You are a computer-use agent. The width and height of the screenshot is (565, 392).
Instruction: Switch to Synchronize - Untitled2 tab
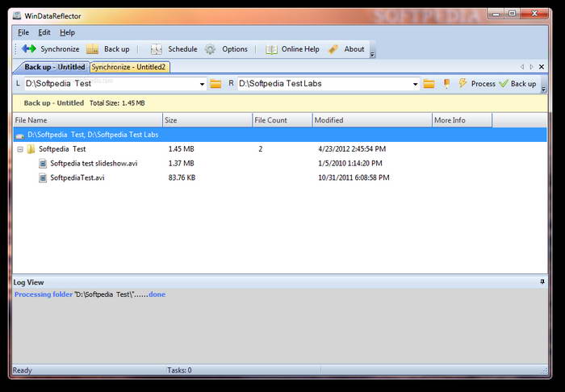click(128, 67)
